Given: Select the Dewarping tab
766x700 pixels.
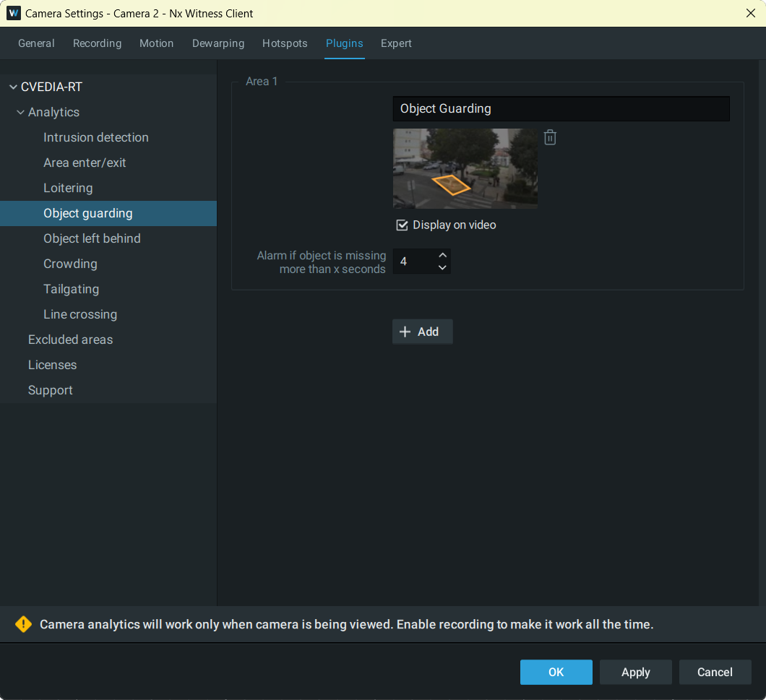Looking at the screenshot, I should click(218, 43).
